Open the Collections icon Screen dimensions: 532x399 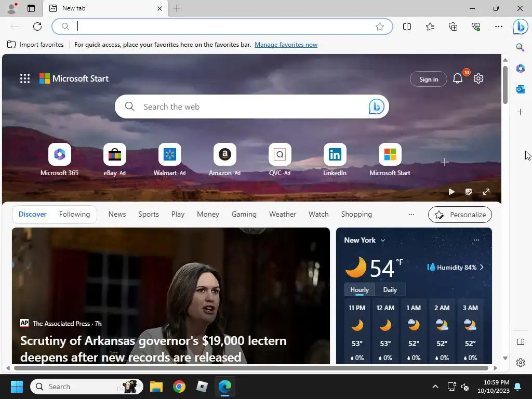pos(453,26)
